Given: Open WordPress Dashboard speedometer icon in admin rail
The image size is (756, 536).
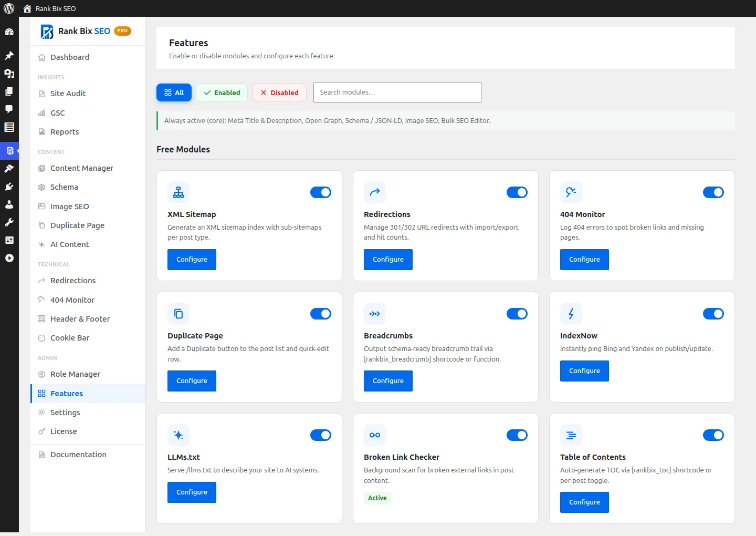Looking at the screenshot, I should (x=9, y=32).
